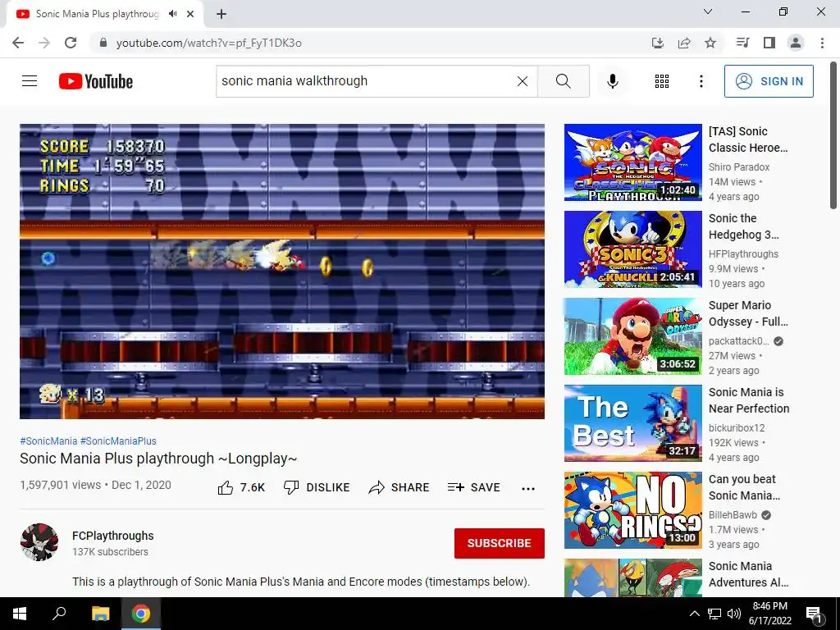
Task: Open the BillehBawb channel name
Action: tap(733, 515)
